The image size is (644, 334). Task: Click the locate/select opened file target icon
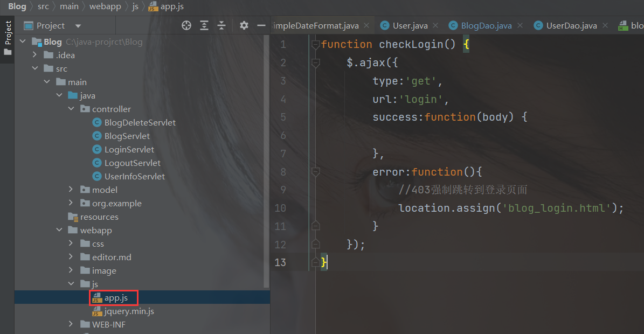186,25
